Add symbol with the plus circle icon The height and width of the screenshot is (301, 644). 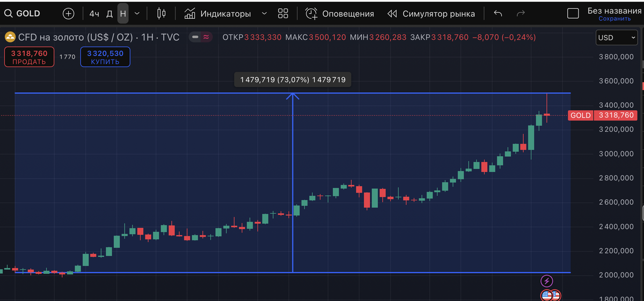[x=69, y=13]
